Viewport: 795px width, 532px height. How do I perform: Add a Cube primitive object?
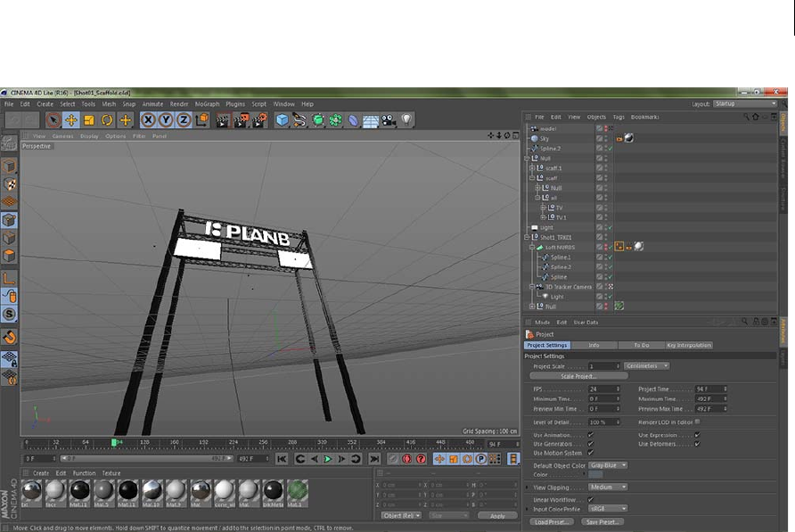[282, 120]
